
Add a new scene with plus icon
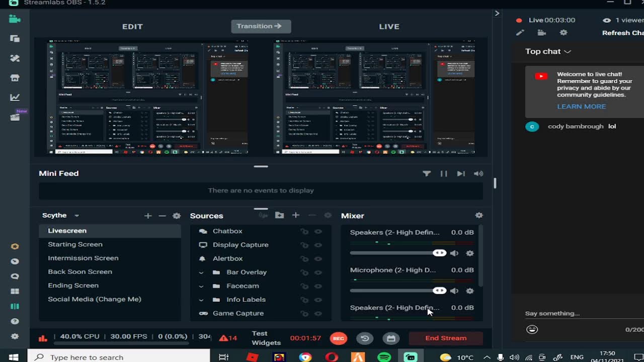[x=147, y=216]
